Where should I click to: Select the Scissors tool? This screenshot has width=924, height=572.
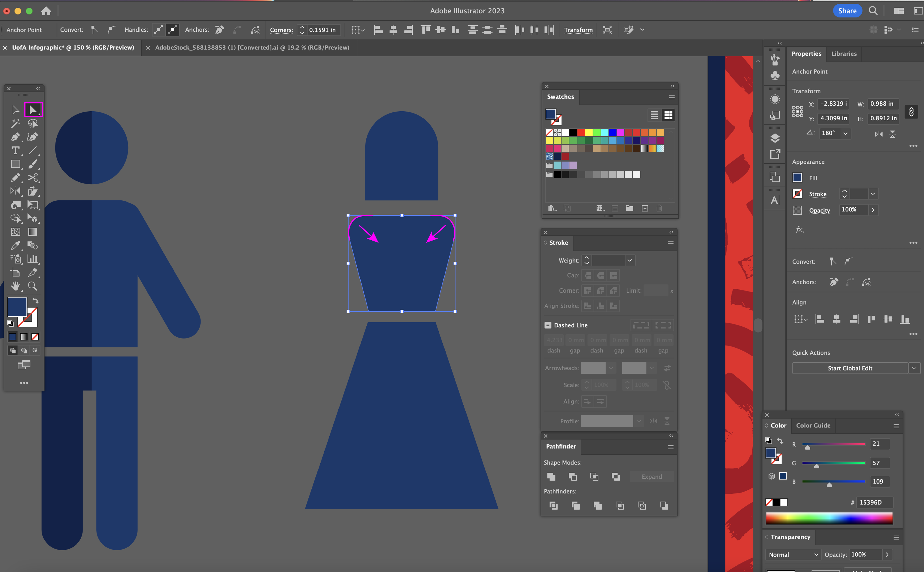click(33, 177)
